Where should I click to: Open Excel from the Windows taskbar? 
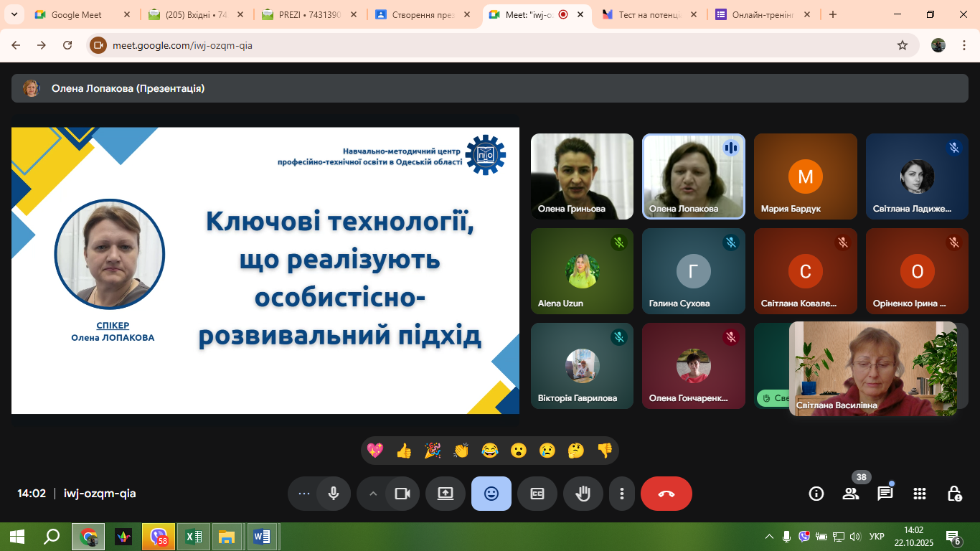tap(193, 537)
